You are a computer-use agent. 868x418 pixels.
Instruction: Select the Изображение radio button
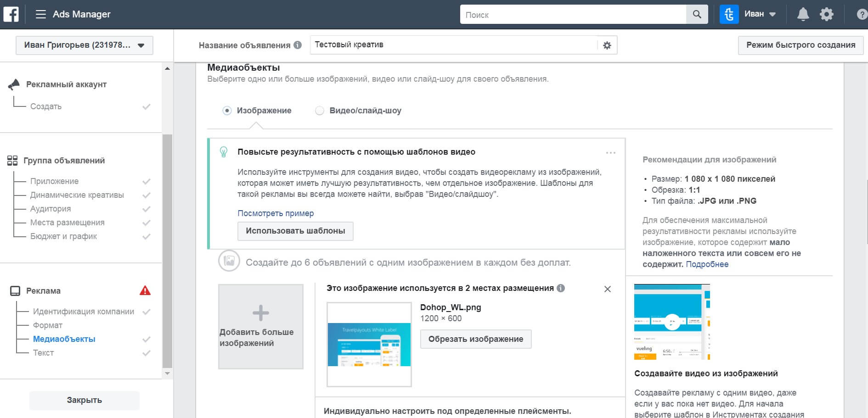click(x=227, y=111)
